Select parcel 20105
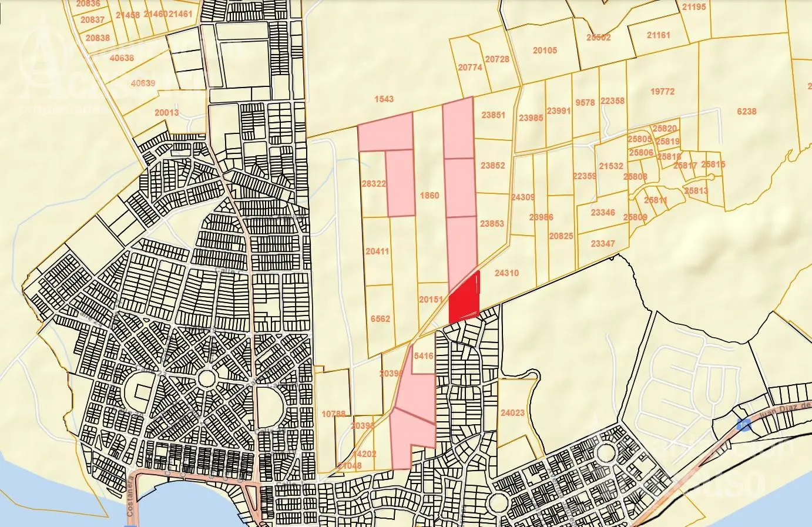 [545, 51]
